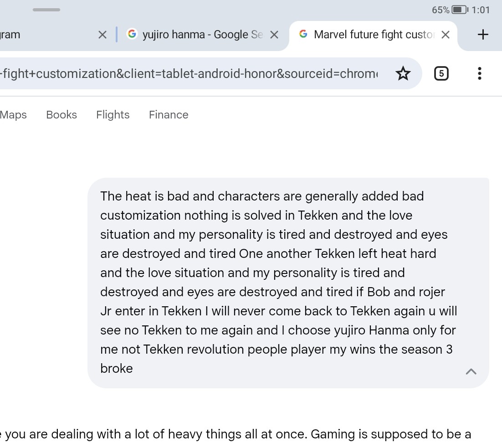Open the tab switcher showing 5 tabs

(x=441, y=74)
